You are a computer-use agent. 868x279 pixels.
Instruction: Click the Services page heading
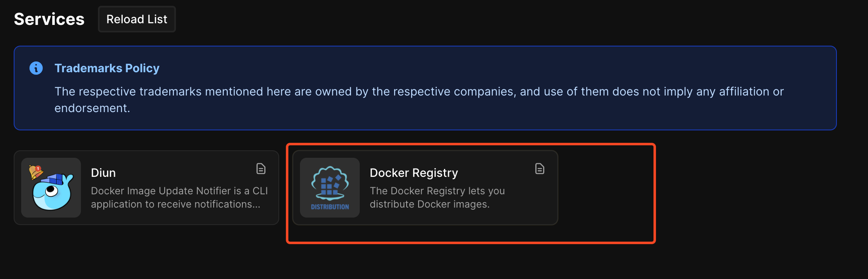point(49,18)
